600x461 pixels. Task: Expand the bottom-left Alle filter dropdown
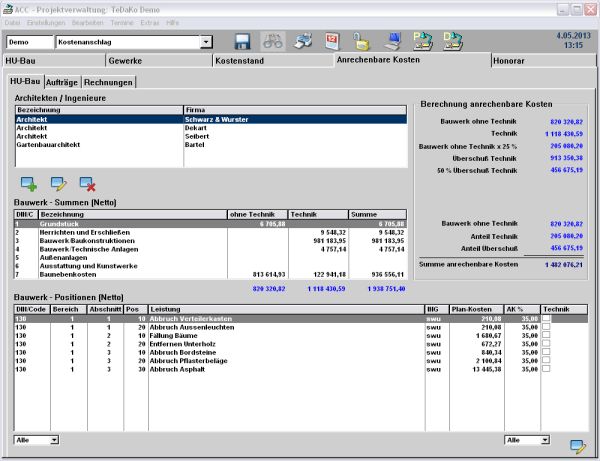coord(54,439)
